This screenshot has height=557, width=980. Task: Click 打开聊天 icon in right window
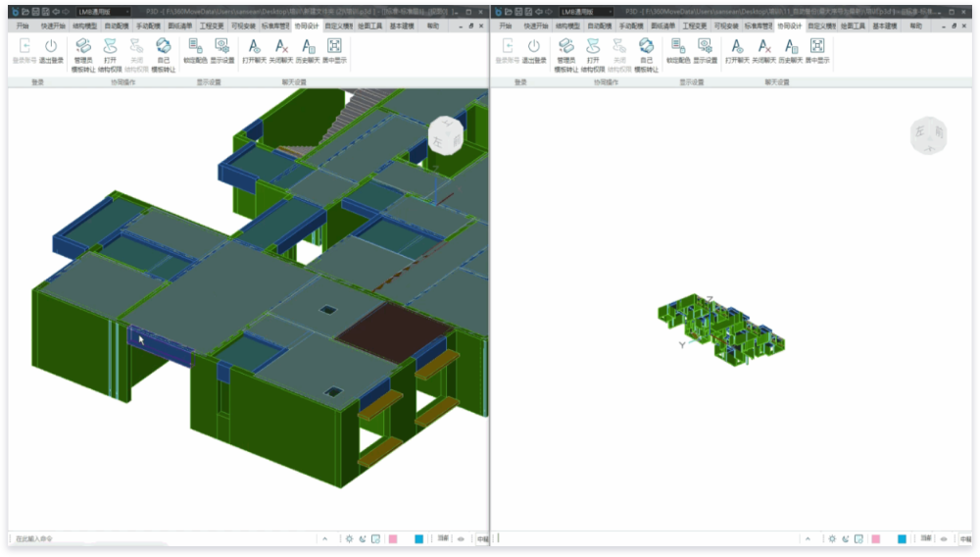[736, 47]
